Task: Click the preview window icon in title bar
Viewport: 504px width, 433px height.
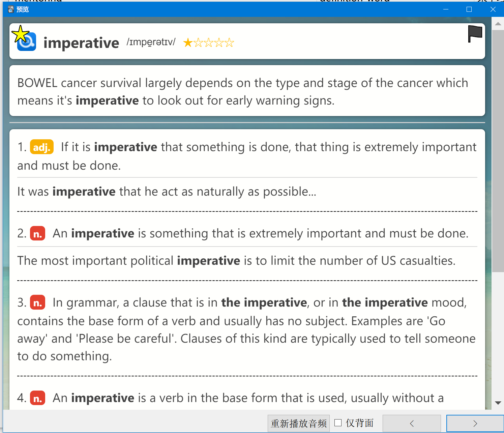Action: click(x=11, y=9)
